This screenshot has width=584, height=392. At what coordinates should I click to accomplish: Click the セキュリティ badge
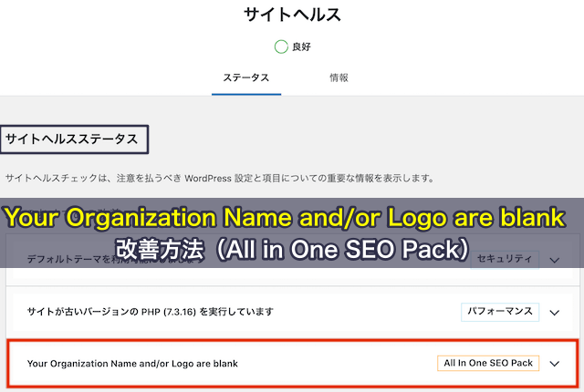[504, 260]
